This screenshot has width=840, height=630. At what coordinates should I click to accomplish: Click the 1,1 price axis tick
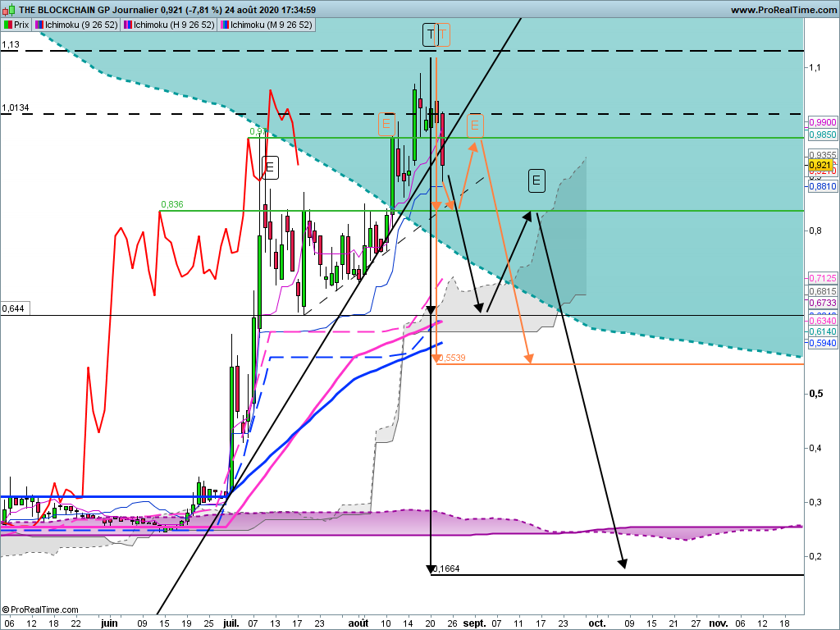tap(815, 67)
